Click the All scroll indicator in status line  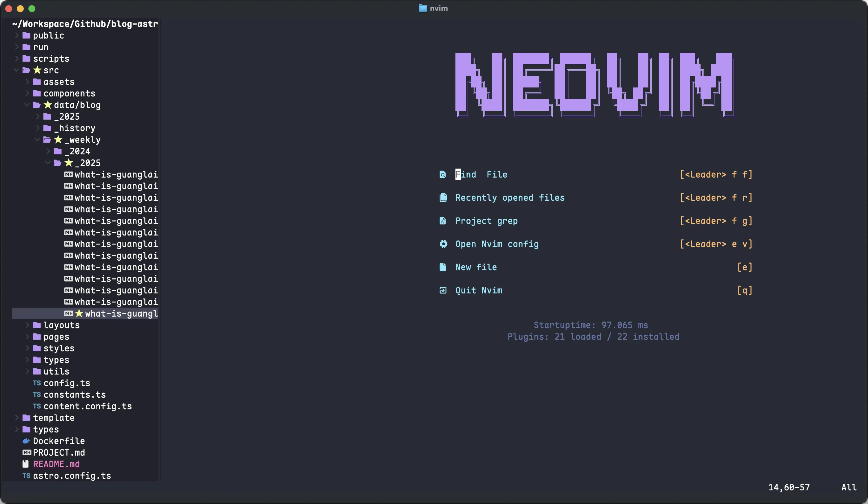coord(849,487)
